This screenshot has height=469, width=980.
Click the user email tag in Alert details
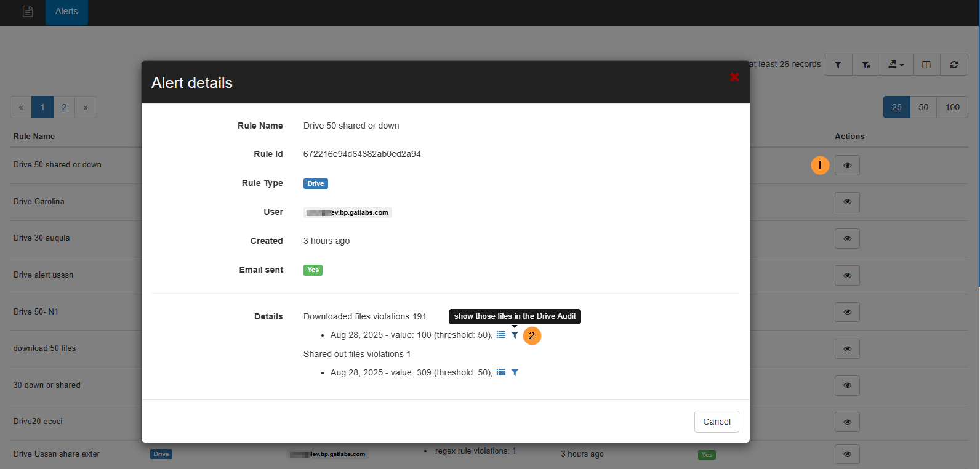[348, 212]
